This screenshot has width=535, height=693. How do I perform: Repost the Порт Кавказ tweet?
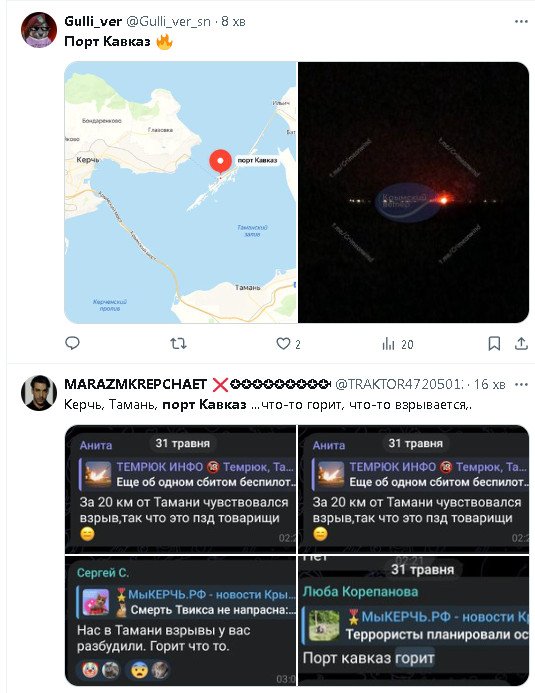pos(178,343)
